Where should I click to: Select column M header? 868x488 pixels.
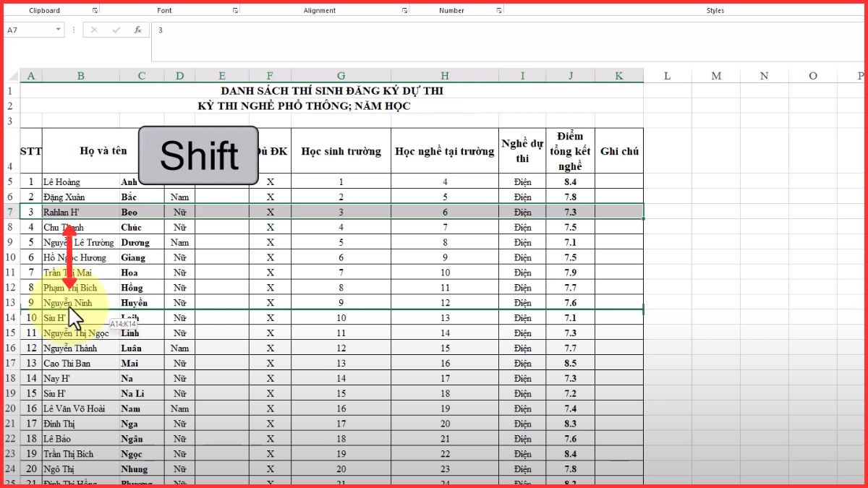click(x=715, y=76)
